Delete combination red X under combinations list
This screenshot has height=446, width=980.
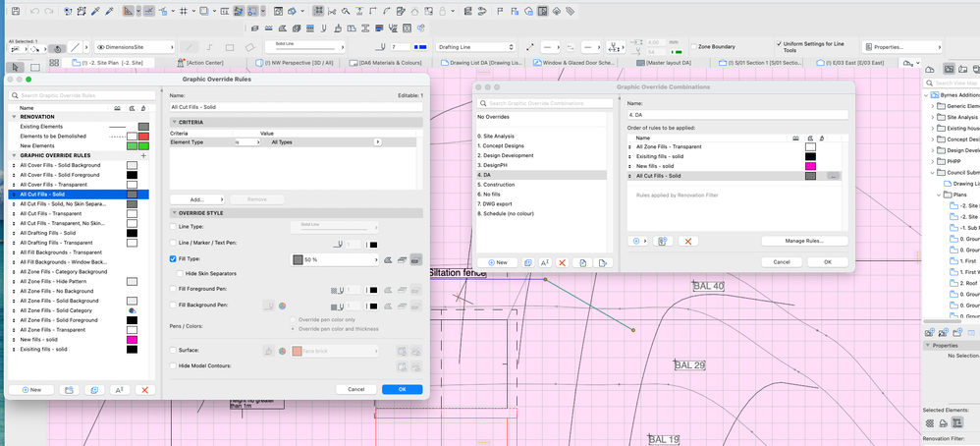pyautogui.click(x=562, y=262)
